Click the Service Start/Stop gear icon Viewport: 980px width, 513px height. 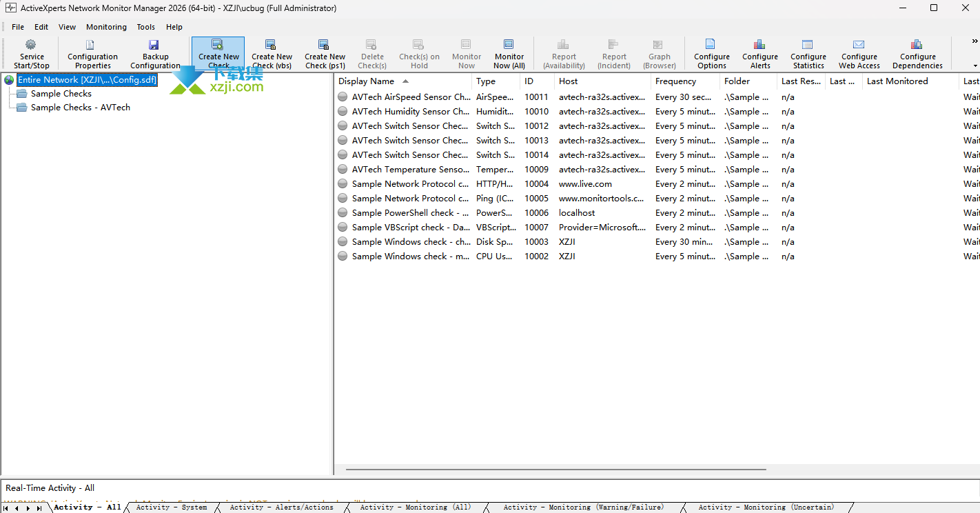click(31, 45)
